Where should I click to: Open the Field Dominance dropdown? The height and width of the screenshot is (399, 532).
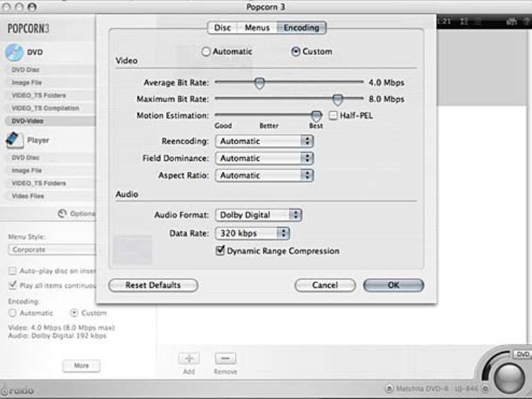pos(265,158)
